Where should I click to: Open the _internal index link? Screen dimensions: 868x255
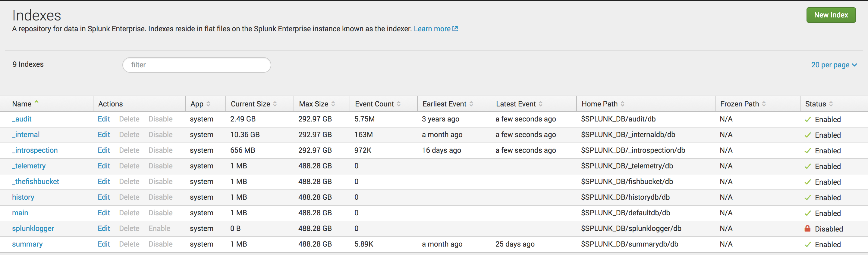tap(26, 134)
